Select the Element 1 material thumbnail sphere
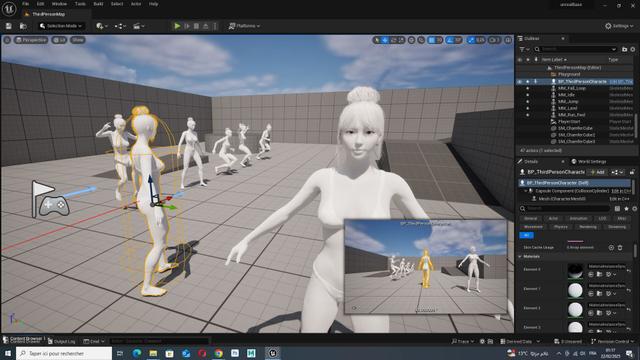Image resolution: width=640 pixels, height=360 pixels. pos(575,290)
